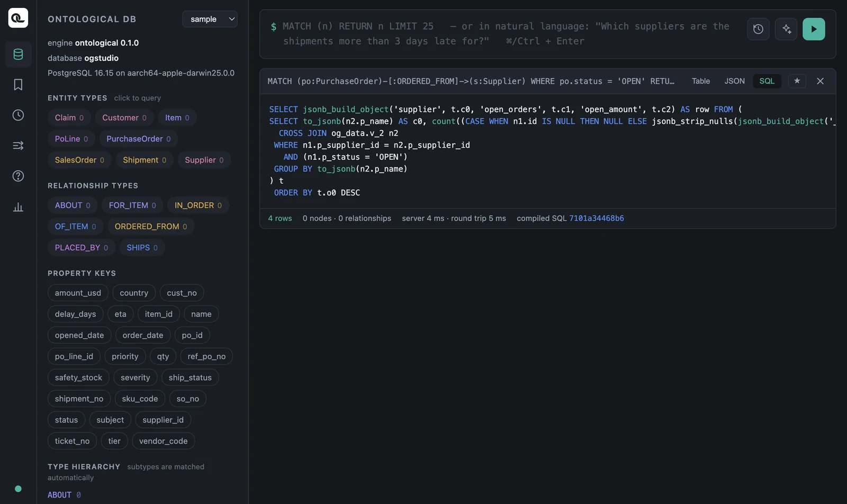Query the Item entity type

tap(177, 118)
